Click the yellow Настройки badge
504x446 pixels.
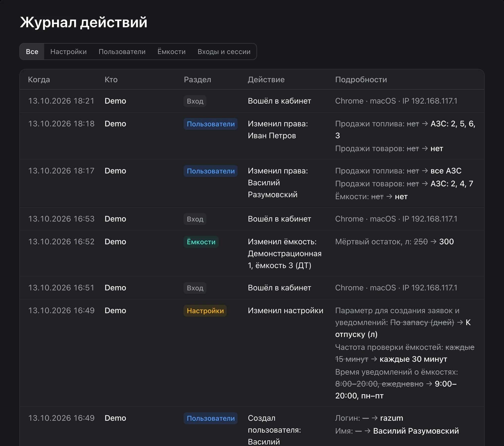click(205, 311)
